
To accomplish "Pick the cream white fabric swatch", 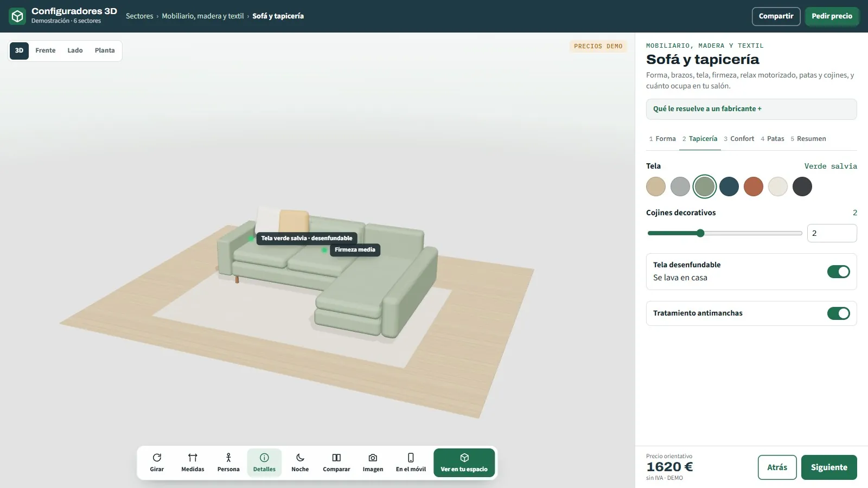I will [x=778, y=187].
